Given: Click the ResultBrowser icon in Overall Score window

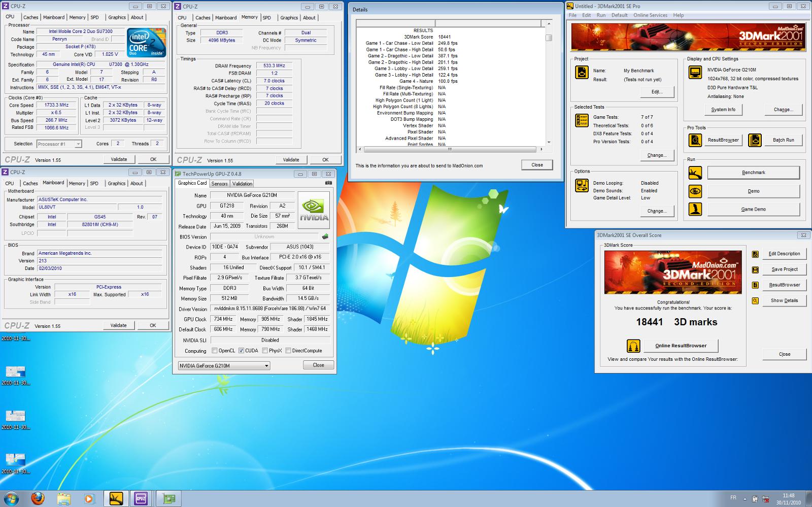Looking at the screenshot, I should pos(755,285).
